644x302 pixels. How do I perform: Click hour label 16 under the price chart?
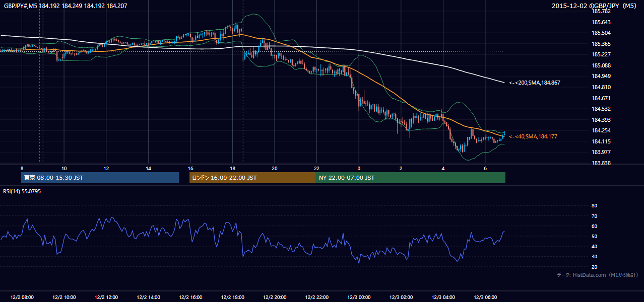coord(190,168)
